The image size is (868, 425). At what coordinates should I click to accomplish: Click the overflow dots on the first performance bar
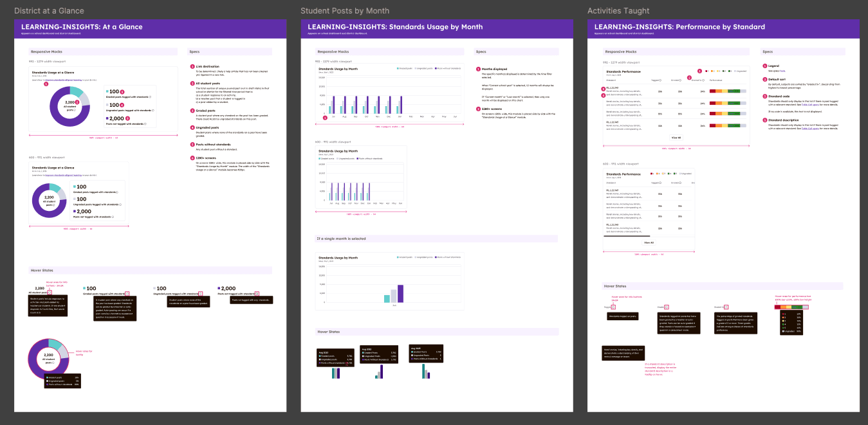[737, 91]
